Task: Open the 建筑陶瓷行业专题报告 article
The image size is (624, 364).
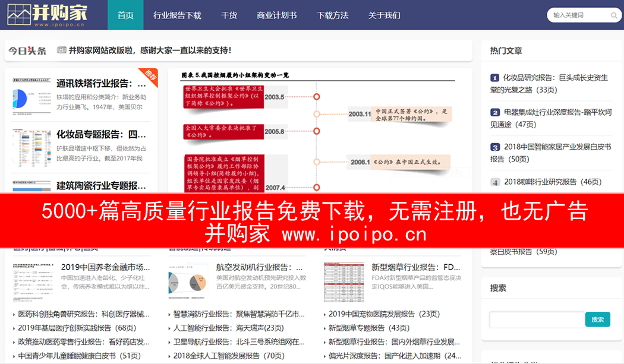Action: (x=101, y=186)
